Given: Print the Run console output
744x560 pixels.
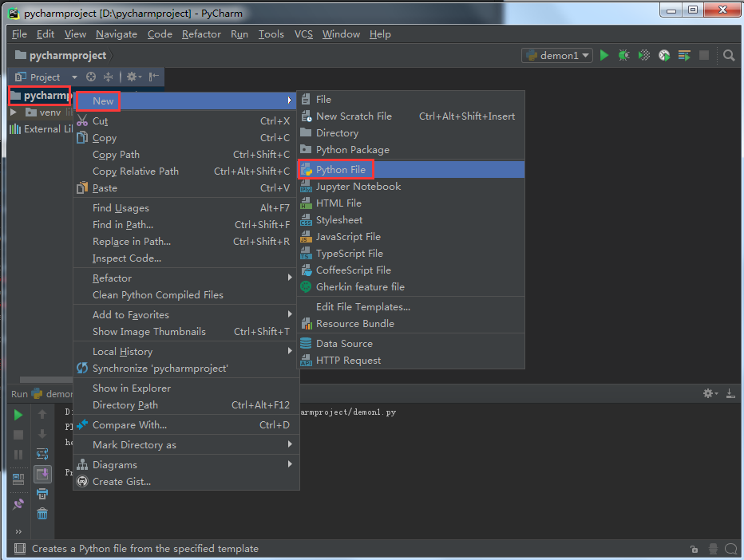Looking at the screenshot, I should pyautogui.click(x=42, y=494).
